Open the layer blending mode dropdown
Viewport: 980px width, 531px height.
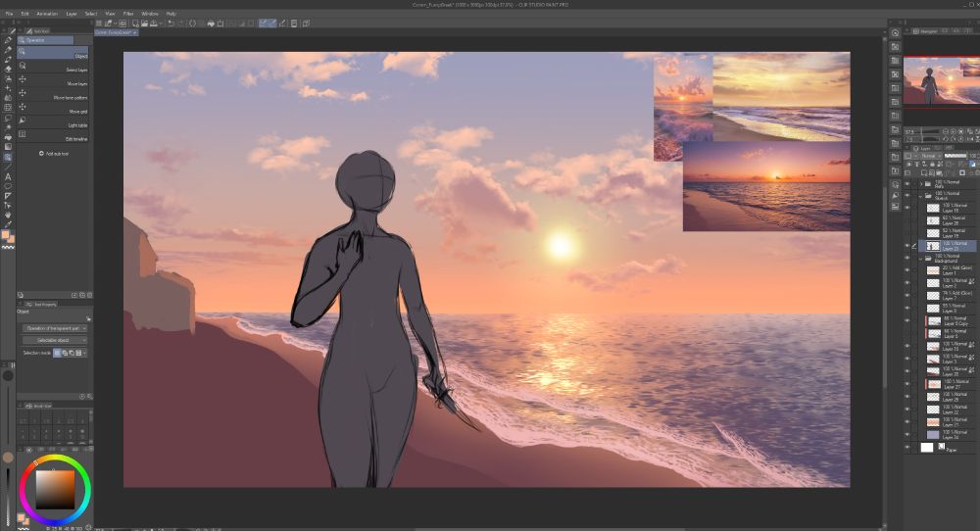click(929, 156)
